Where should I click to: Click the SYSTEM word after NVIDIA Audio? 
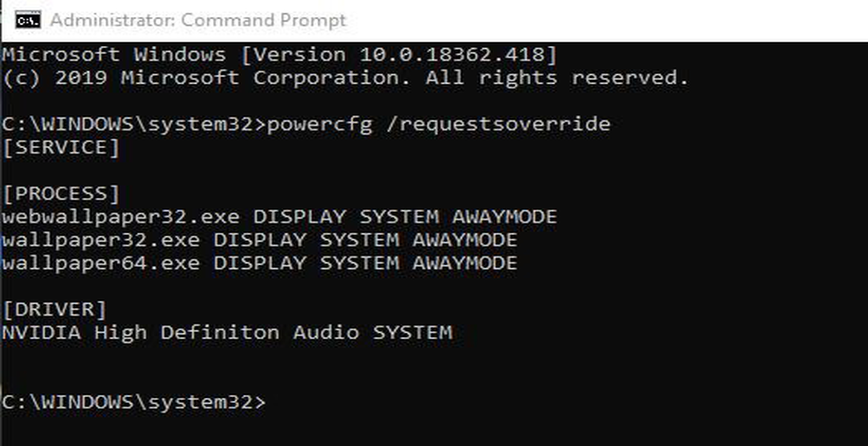pos(412,333)
